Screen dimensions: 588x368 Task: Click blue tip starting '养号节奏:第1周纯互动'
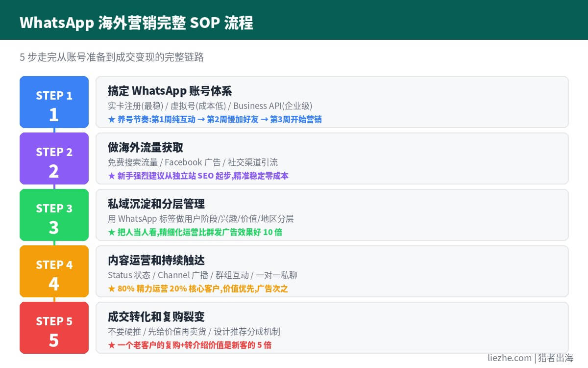click(x=215, y=119)
